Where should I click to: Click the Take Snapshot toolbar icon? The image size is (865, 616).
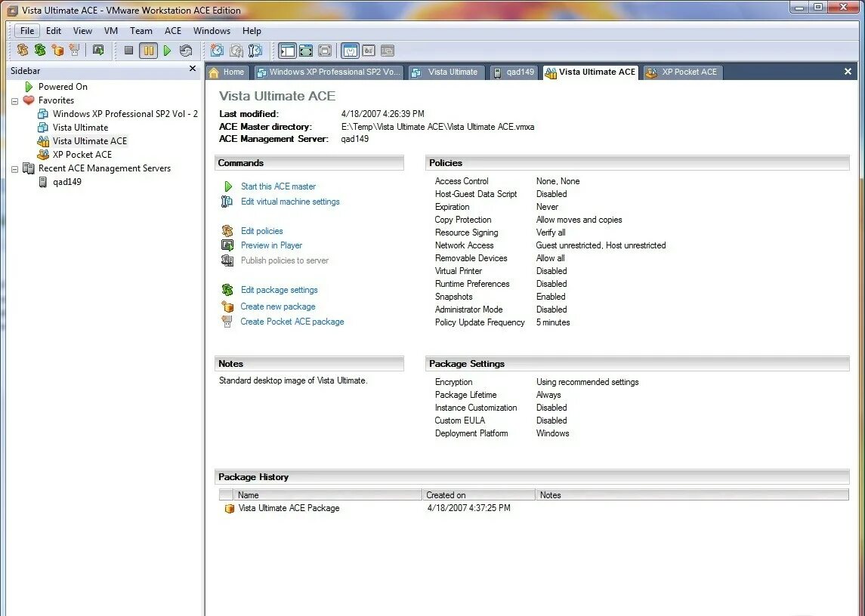pos(217,51)
